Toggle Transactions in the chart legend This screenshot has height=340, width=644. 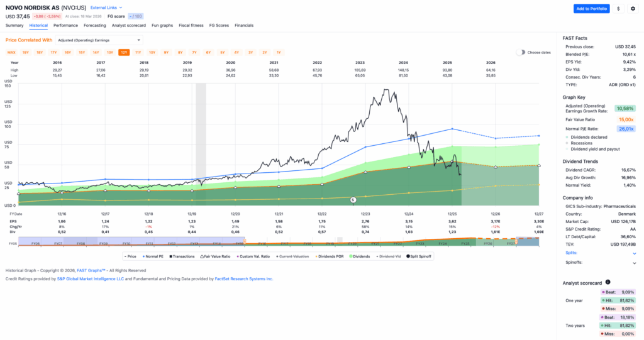(x=182, y=256)
